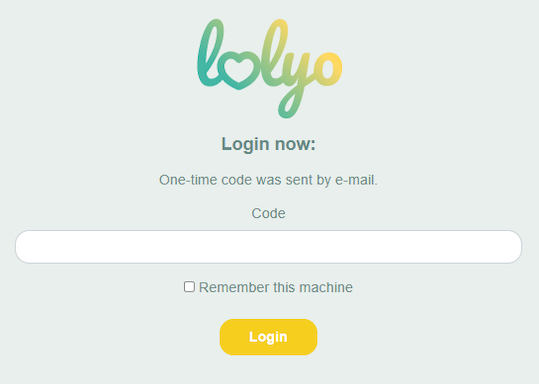Tick the Remember this machine checkbox
539x384 pixels.
coord(189,287)
